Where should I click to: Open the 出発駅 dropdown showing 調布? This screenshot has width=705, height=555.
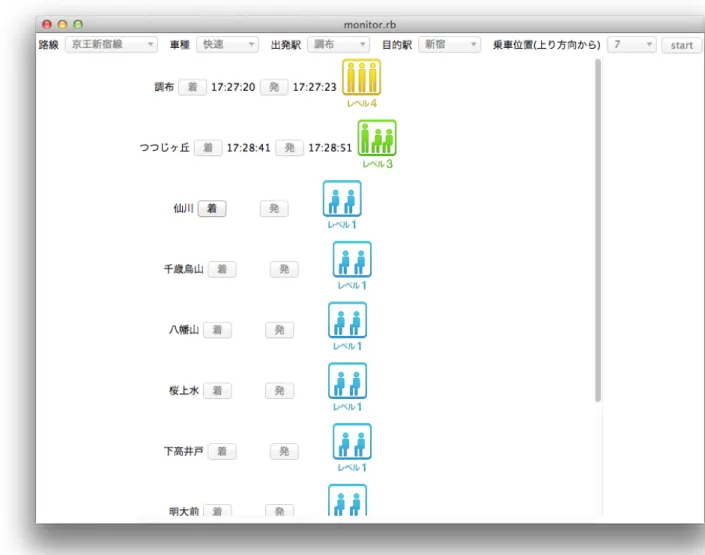pos(338,45)
